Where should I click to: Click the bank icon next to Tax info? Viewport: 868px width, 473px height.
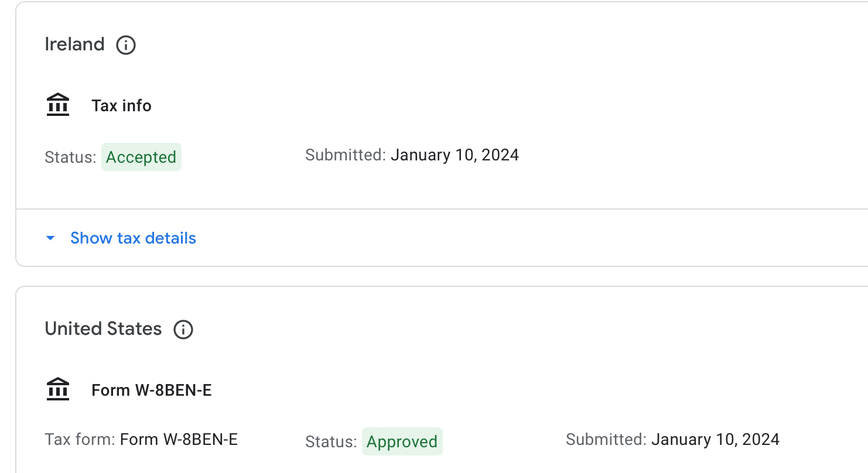coord(58,105)
